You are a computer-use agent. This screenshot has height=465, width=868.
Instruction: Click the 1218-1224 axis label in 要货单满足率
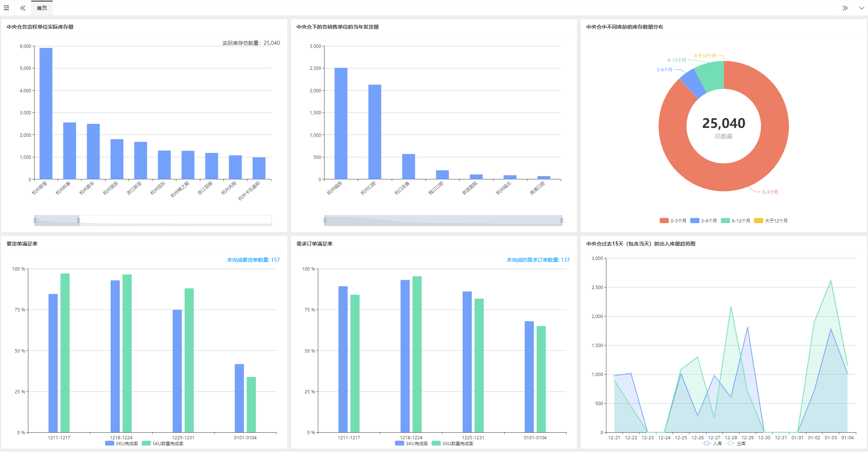click(x=121, y=437)
